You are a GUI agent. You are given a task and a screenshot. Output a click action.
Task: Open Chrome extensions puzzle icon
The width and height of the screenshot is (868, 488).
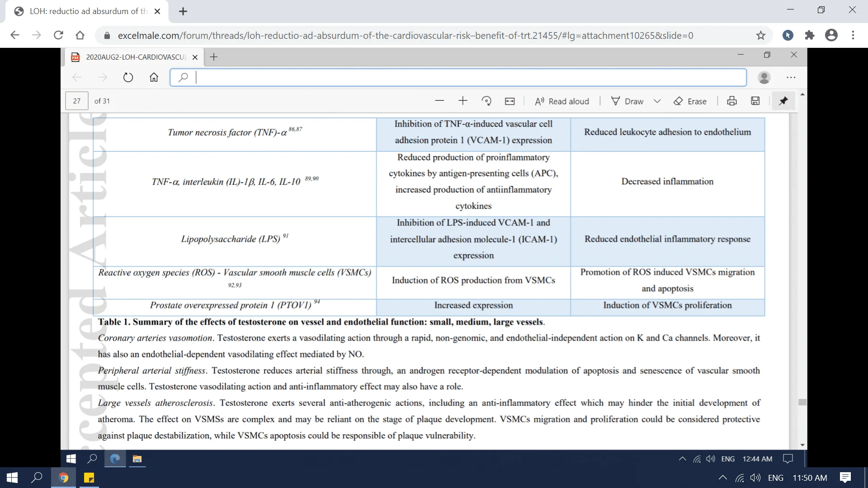tap(810, 35)
